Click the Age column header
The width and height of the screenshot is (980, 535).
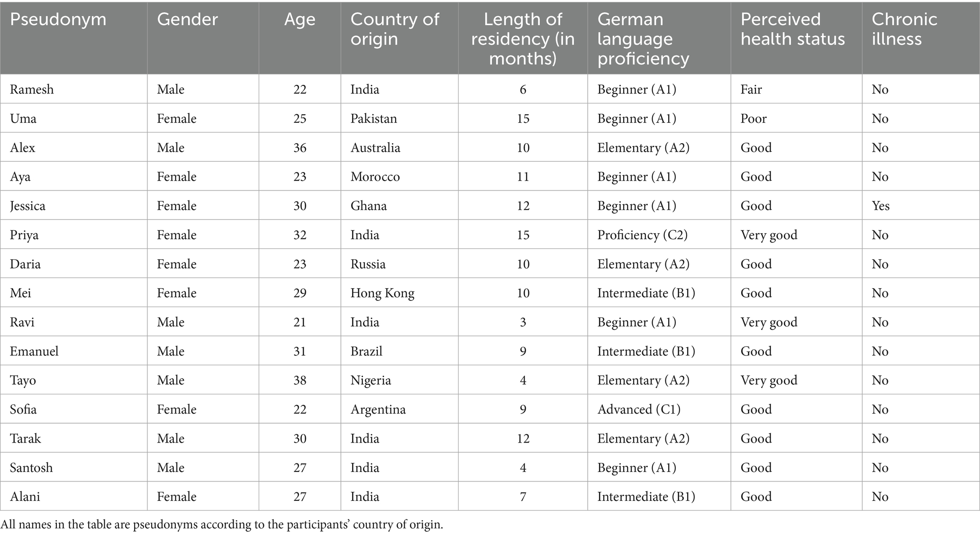(x=299, y=20)
